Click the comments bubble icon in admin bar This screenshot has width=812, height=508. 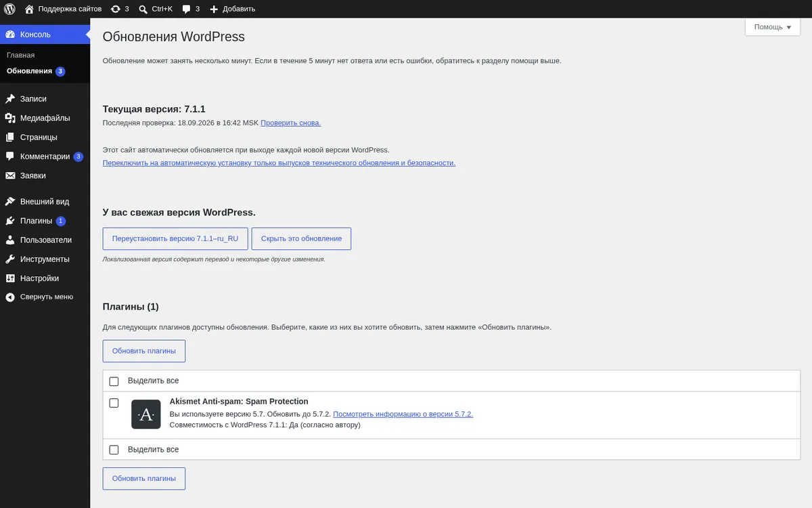click(x=187, y=9)
